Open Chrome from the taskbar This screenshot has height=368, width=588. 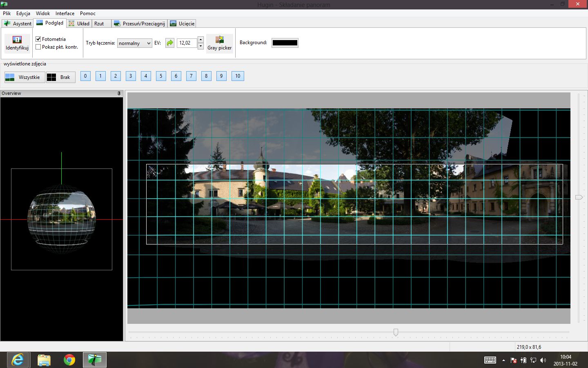[69, 360]
